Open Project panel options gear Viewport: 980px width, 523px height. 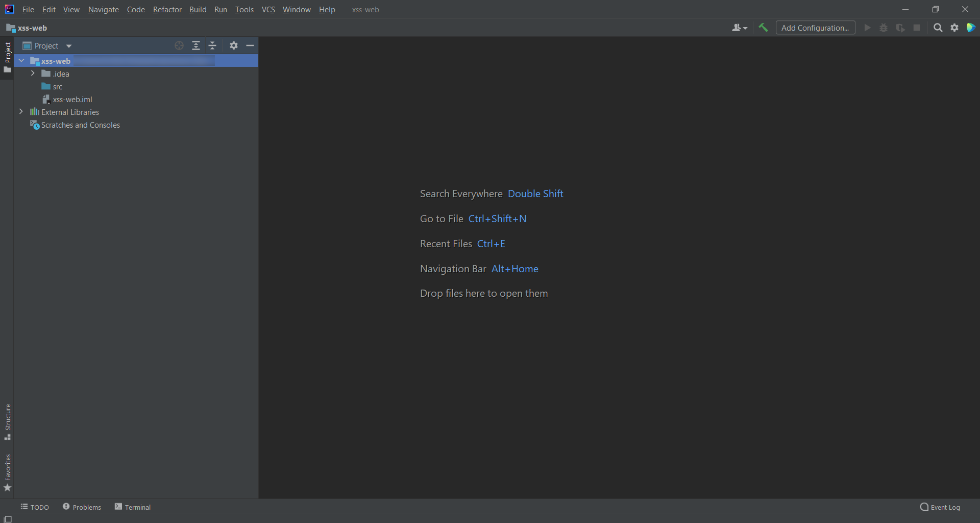[234, 45]
